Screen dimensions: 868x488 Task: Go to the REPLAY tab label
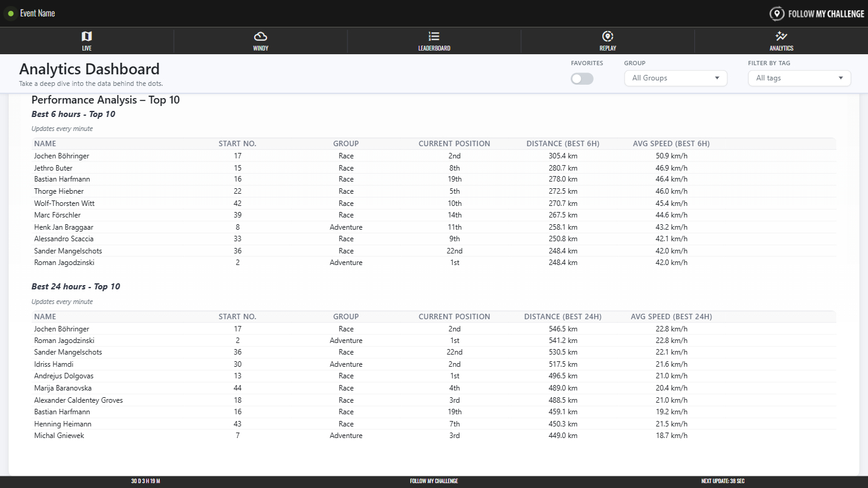tap(608, 48)
